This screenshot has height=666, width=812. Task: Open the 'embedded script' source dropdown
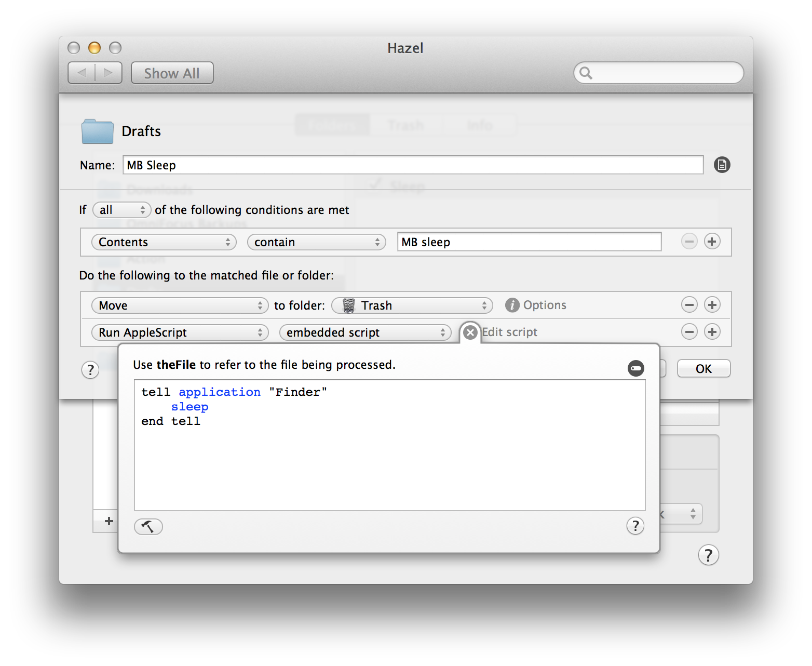[366, 332]
